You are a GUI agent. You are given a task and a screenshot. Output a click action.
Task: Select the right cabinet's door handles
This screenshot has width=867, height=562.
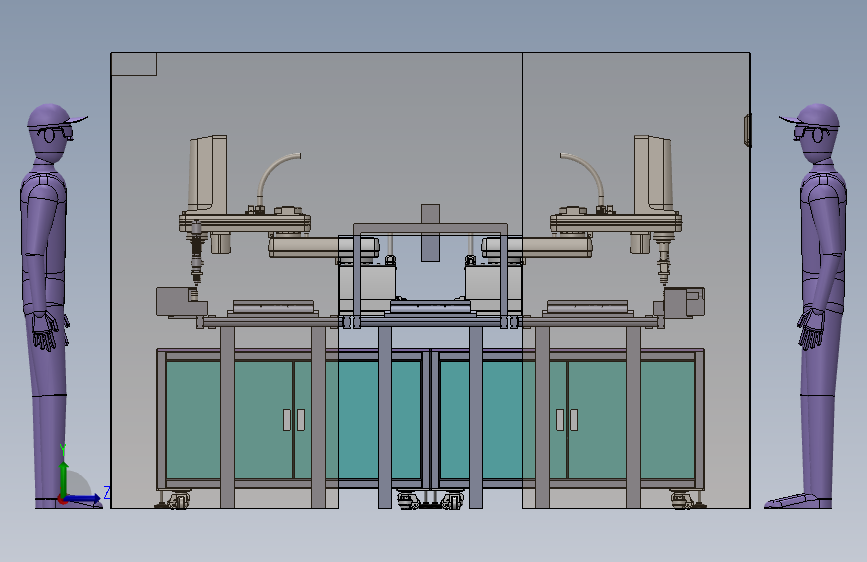click(x=567, y=420)
